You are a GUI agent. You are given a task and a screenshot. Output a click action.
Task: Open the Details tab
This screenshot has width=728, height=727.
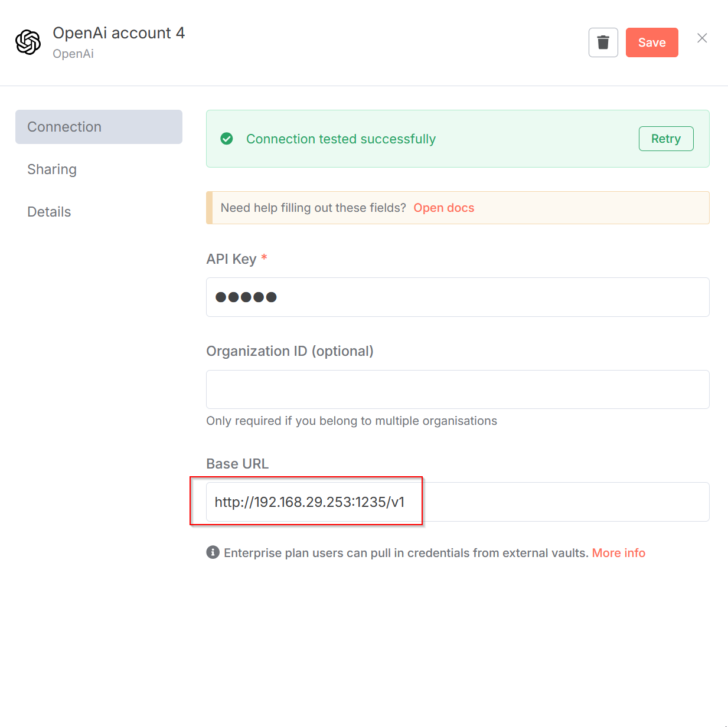click(x=49, y=211)
